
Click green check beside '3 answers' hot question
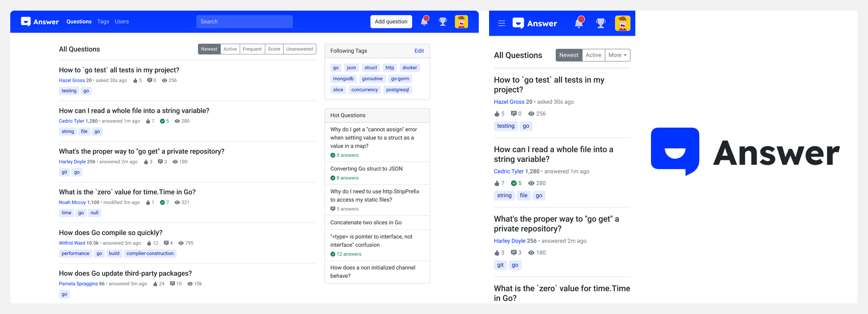(x=333, y=155)
